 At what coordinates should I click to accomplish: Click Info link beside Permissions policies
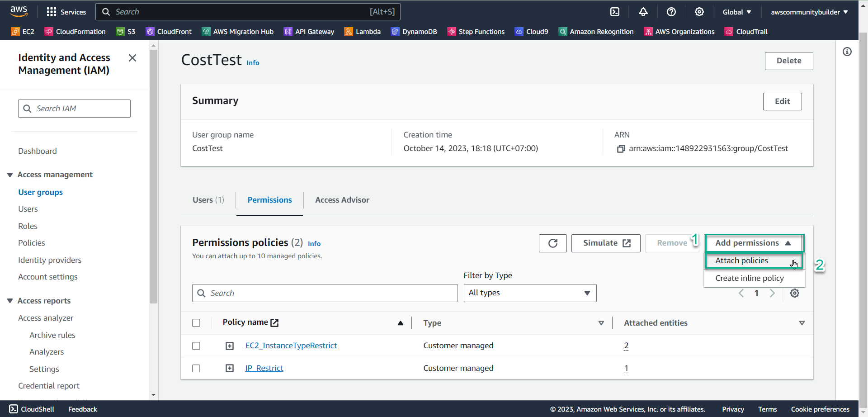(x=314, y=244)
